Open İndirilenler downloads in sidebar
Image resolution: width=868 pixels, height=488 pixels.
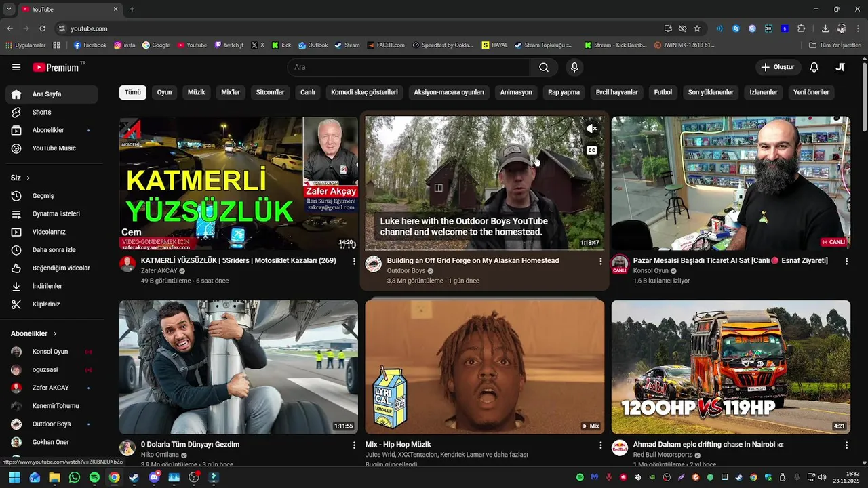point(52,286)
